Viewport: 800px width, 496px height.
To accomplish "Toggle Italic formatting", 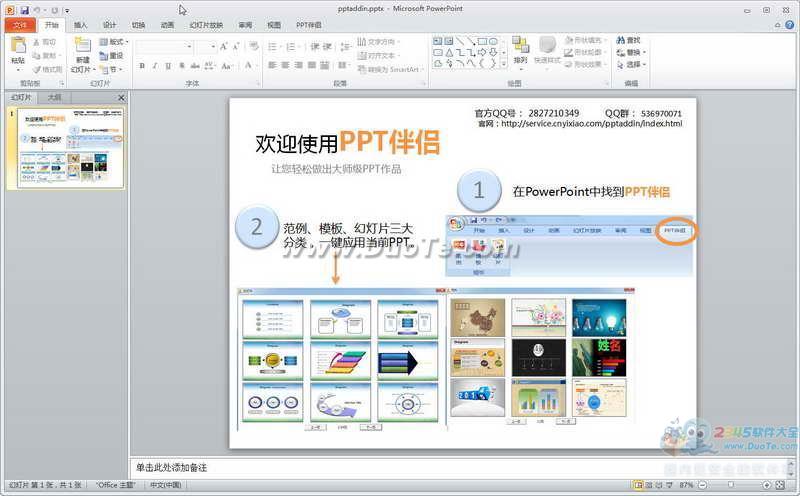I will [155, 66].
